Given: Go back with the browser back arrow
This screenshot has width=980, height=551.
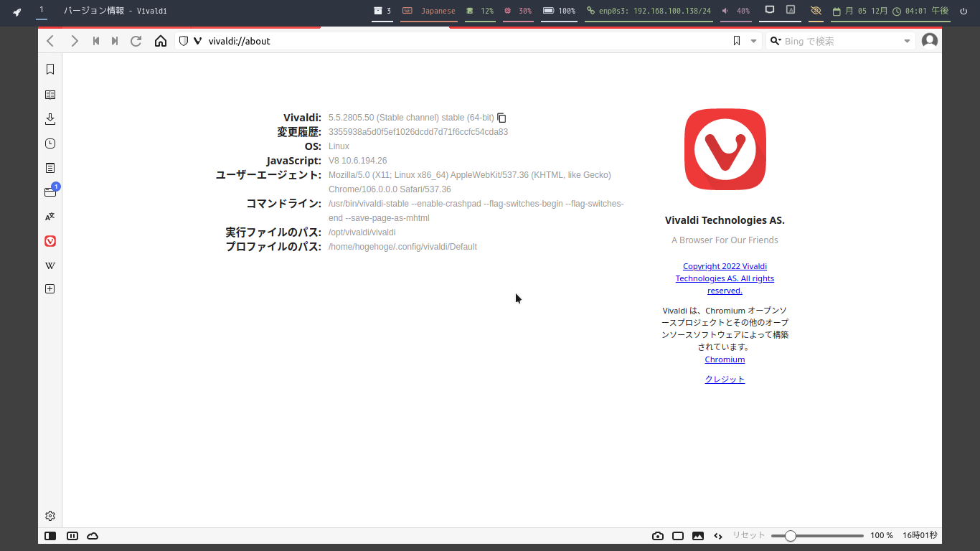Looking at the screenshot, I should [x=50, y=41].
